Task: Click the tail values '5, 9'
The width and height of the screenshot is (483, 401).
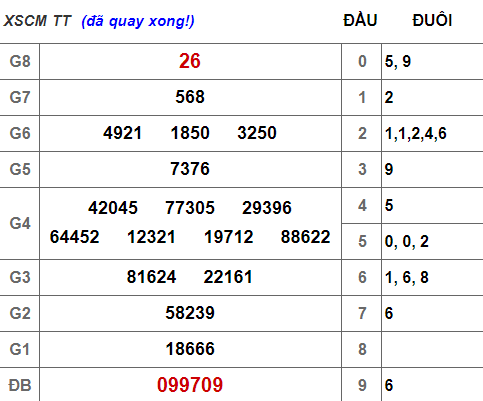Action: click(398, 62)
